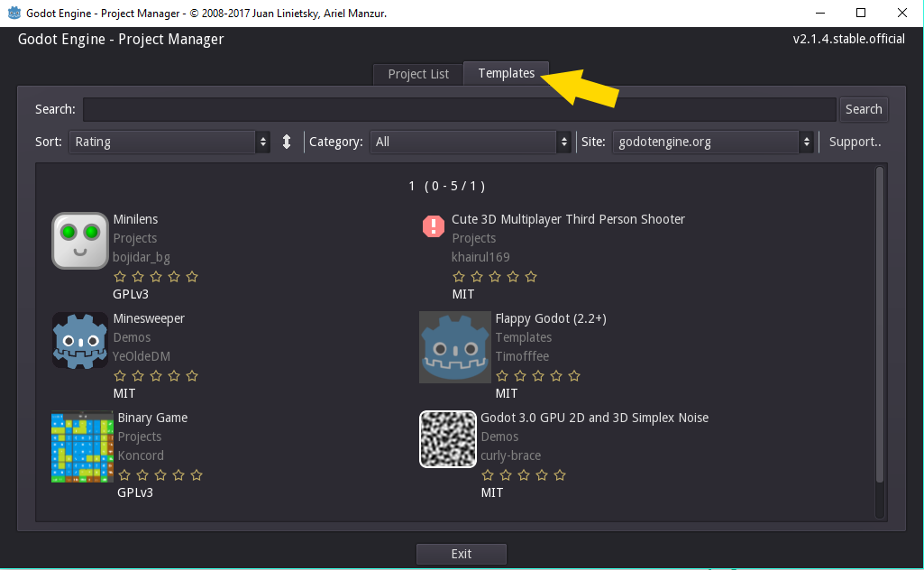Click author link khairul169

click(480, 258)
